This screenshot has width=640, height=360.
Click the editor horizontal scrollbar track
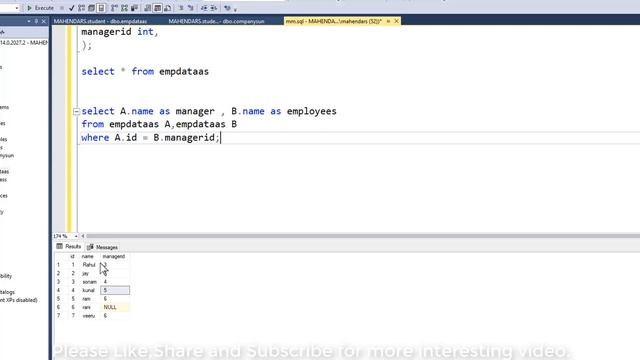pyautogui.click(x=363, y=236)
